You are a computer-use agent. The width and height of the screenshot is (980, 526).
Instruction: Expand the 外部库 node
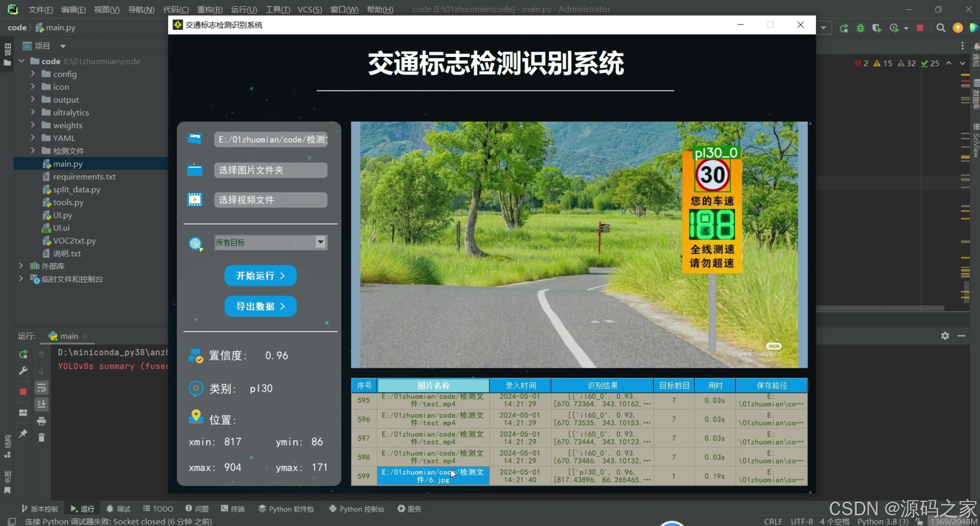click(x=21, y=266)
